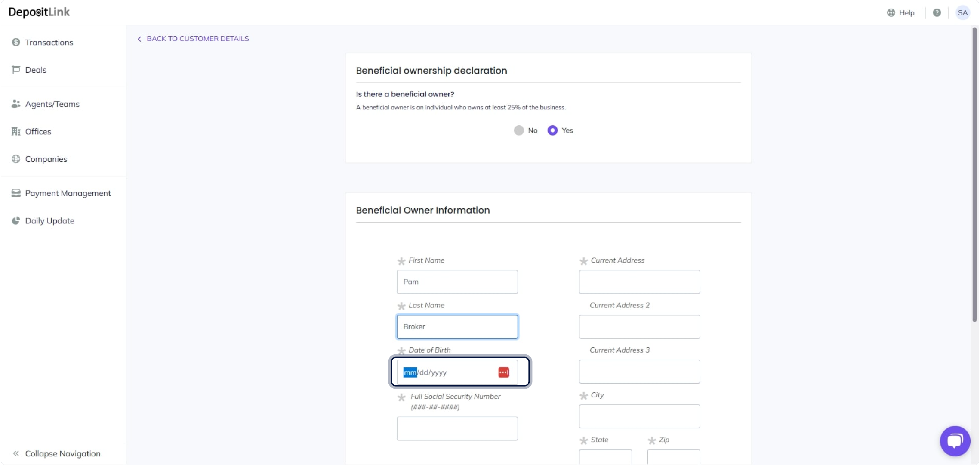Click the Offices building icon
The height and width of the screenshot is (465, 980).
tap(16, 131)
